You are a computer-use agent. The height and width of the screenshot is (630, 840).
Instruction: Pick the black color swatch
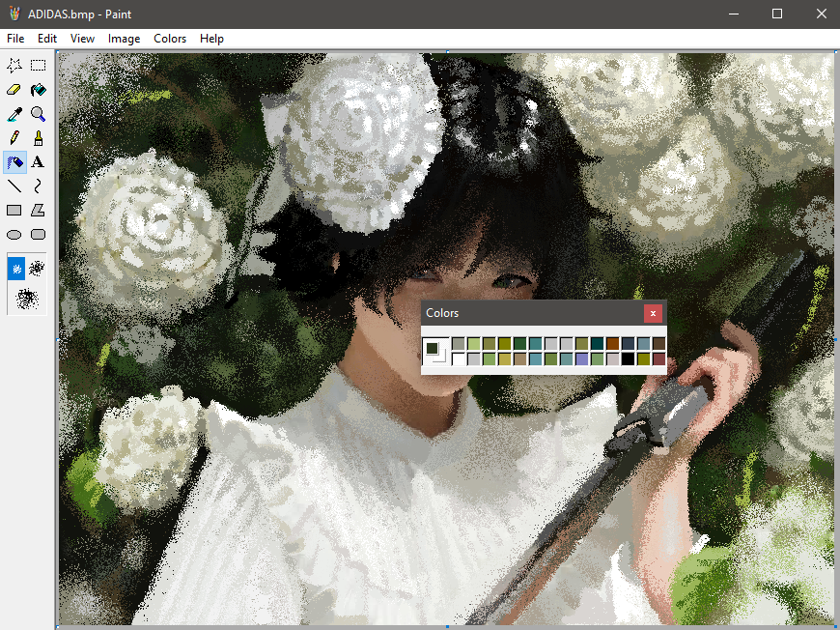(628, 359)
